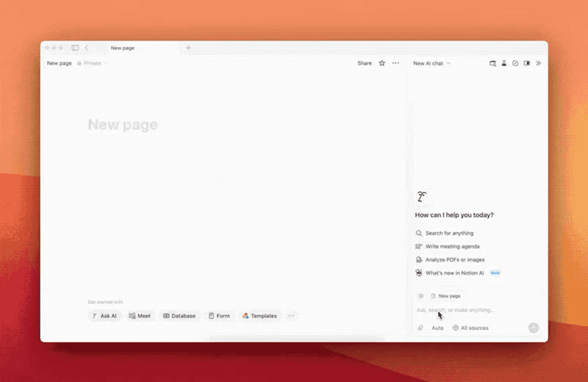Favorite the page with star icon

[381, 63]
